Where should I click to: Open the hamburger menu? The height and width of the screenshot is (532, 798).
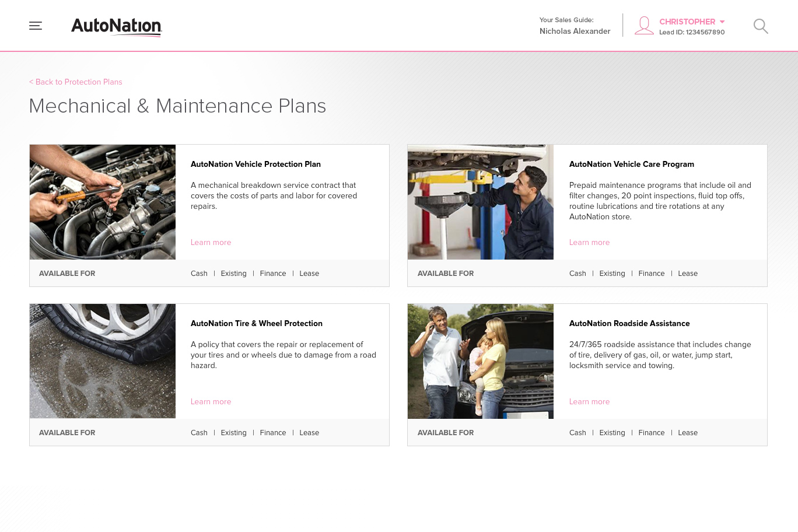pyautogui.click(x=36, y=26)
